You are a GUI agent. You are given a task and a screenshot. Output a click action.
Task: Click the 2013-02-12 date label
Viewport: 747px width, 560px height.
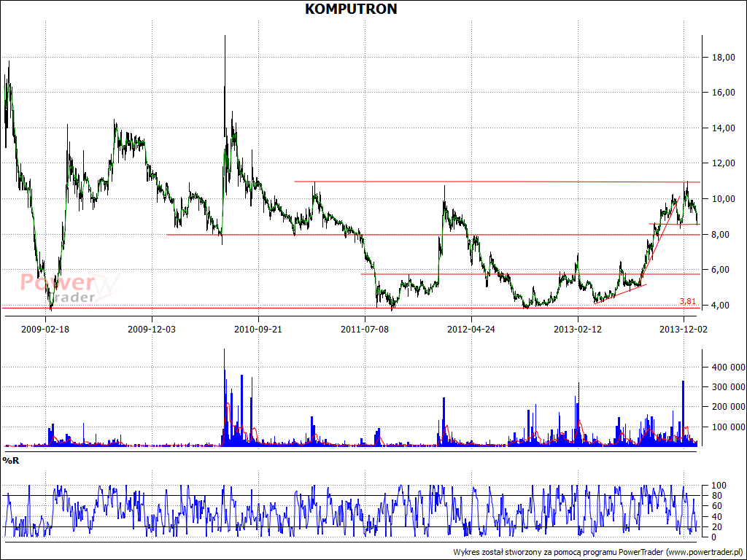pos(578,330)
